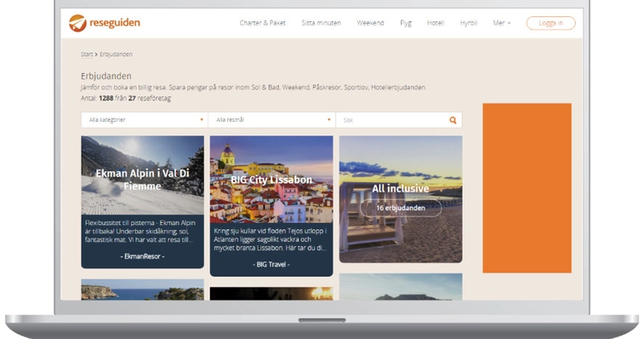Click the reseguiden paper plane logo icon
Image resolution: width=644 pixels, height=339 pixels.
click(77, 23)
